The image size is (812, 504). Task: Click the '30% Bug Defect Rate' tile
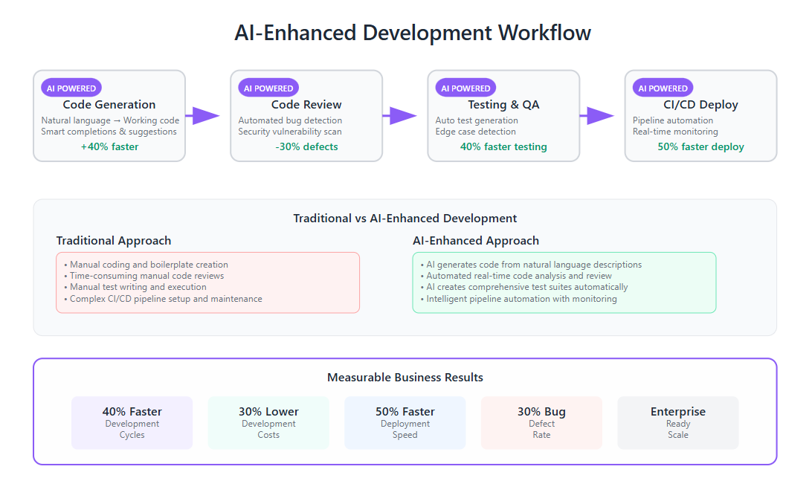coord(541,423)
